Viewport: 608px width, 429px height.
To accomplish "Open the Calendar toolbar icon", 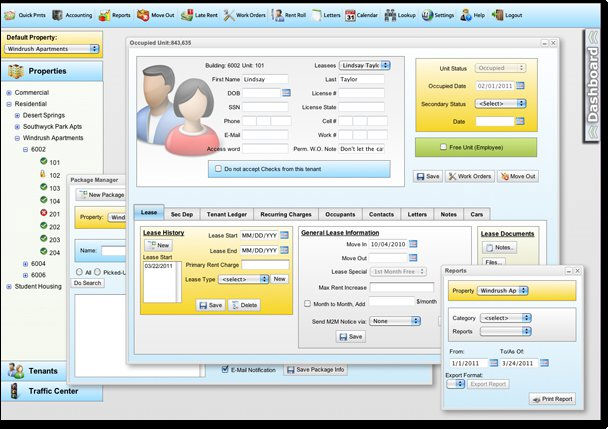I will tap(350, 16).
